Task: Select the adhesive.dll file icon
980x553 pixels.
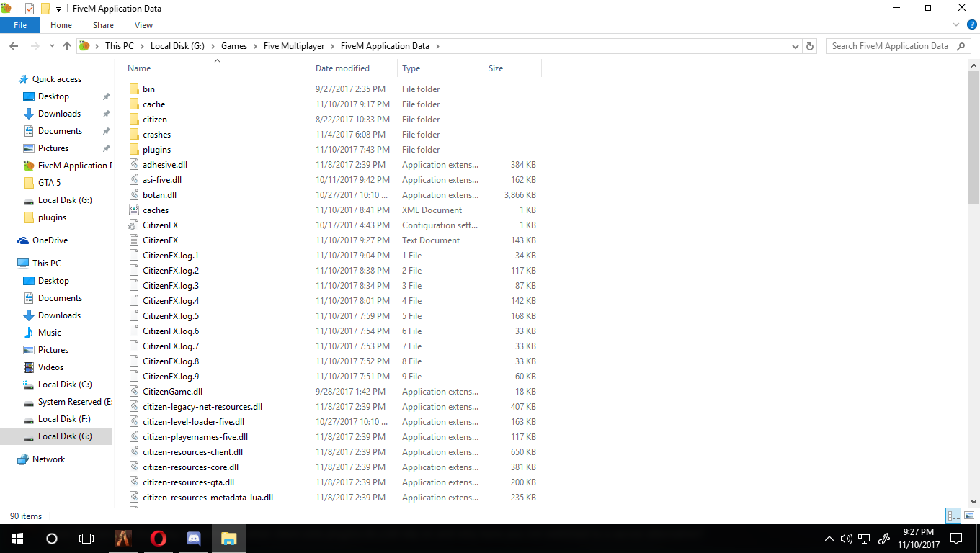Action: coord(134,165)
